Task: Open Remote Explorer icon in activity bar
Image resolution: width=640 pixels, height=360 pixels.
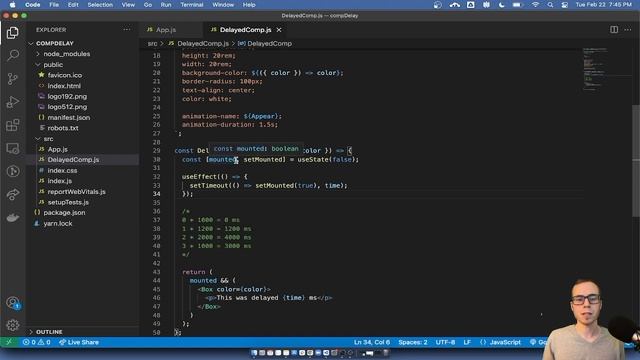Action: tap(13, 148)
